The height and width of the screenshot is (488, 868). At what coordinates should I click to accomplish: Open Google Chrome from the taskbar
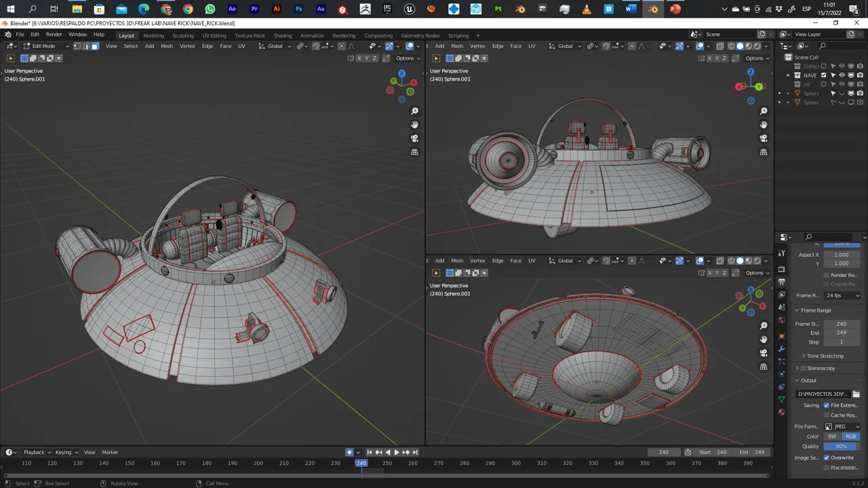188,9
